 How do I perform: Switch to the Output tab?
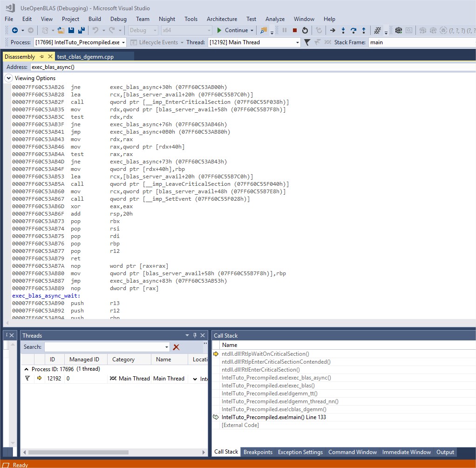point(445,452)
